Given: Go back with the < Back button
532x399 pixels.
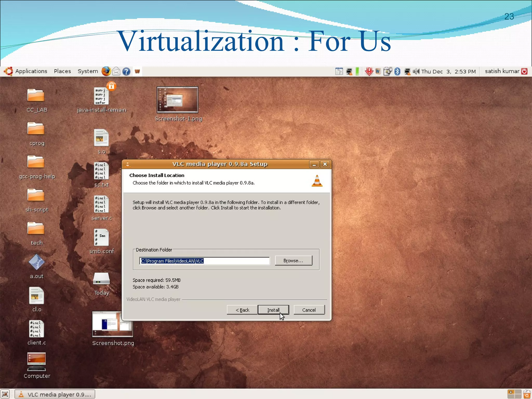Looking at the screenshot, I should point(242,310).
